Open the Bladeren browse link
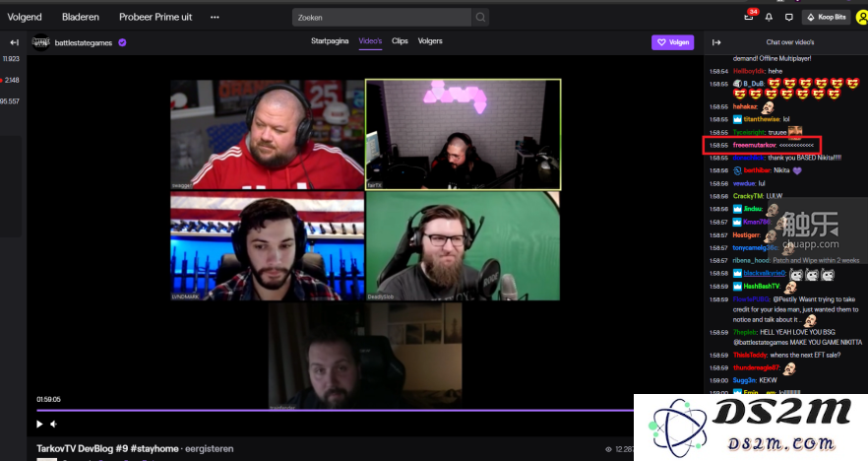The width and height of the screenshot is (868, 461). (x=81, y=17)
